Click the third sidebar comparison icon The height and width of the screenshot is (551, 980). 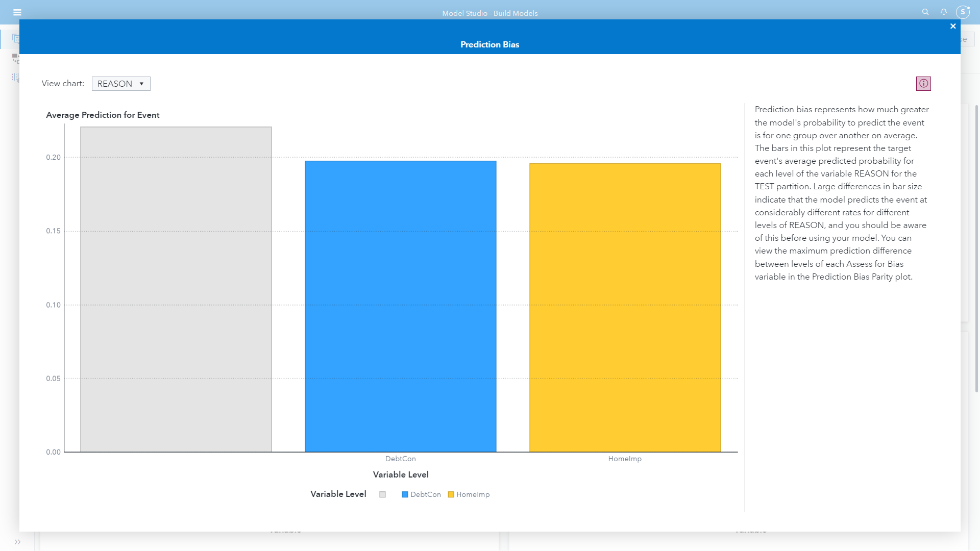pos(15,78)
